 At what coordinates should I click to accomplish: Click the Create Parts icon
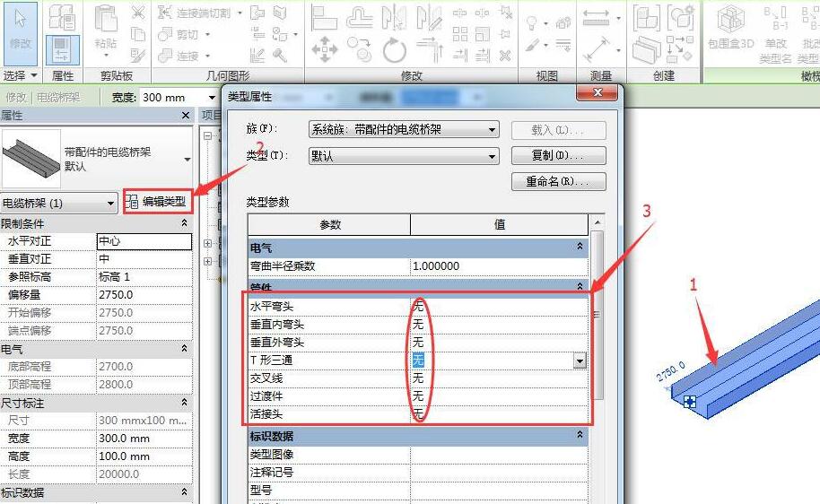pos(646,50)
